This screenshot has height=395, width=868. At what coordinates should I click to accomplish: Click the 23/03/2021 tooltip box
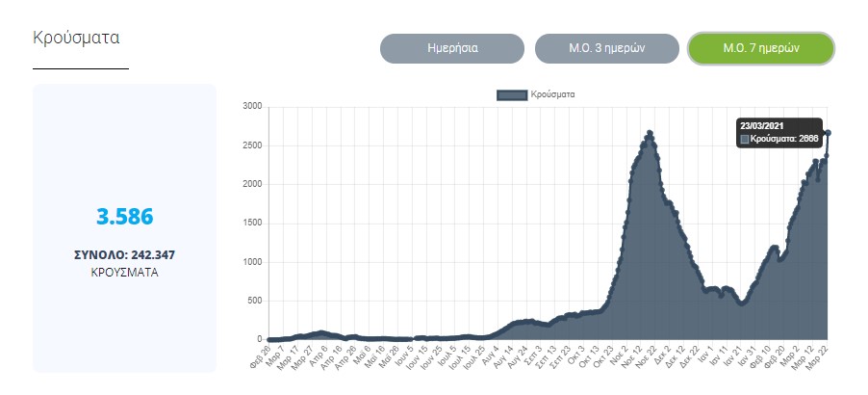pyautogui.click(x=779, y=132)
